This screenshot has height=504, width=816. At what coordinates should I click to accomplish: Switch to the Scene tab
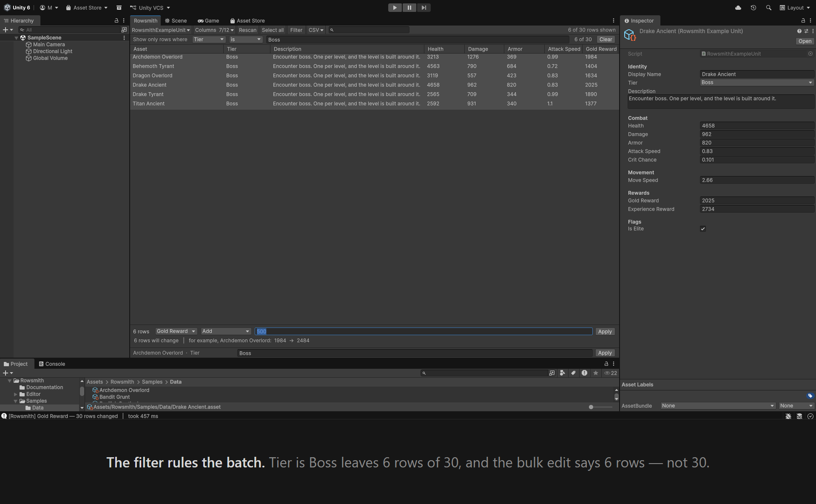point(176,20)
